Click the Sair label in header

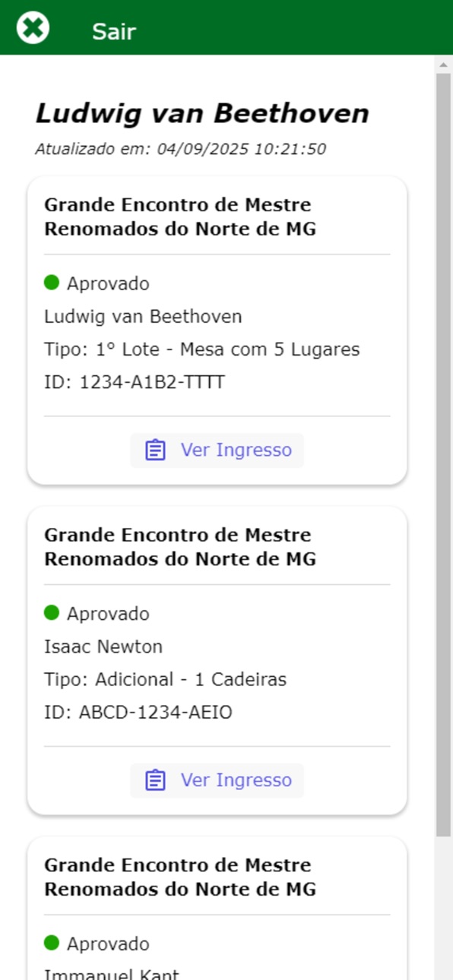tap(114, 31)
